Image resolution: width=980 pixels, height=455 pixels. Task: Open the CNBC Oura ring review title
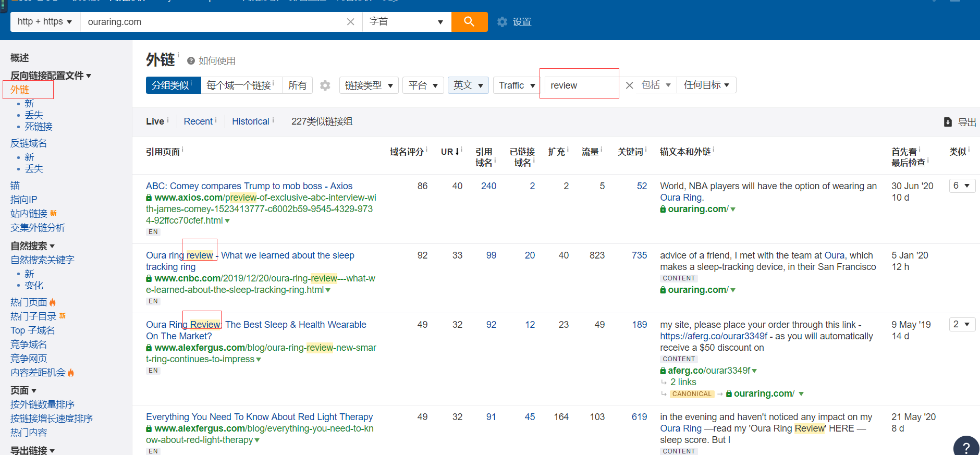250,261
